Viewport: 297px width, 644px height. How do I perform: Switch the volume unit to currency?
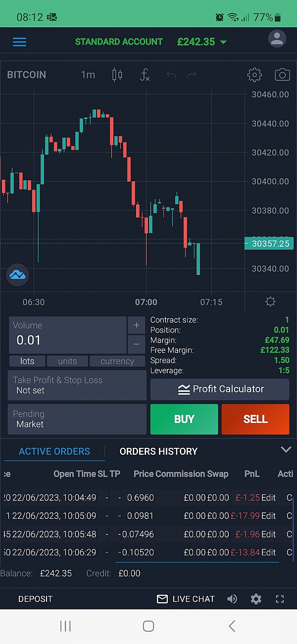(117, 361)
